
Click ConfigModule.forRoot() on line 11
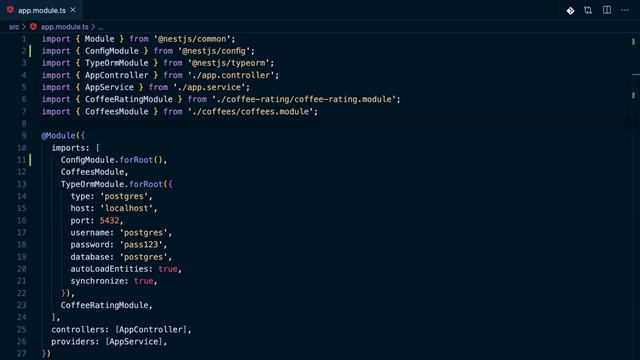click(x=112, y=160)
